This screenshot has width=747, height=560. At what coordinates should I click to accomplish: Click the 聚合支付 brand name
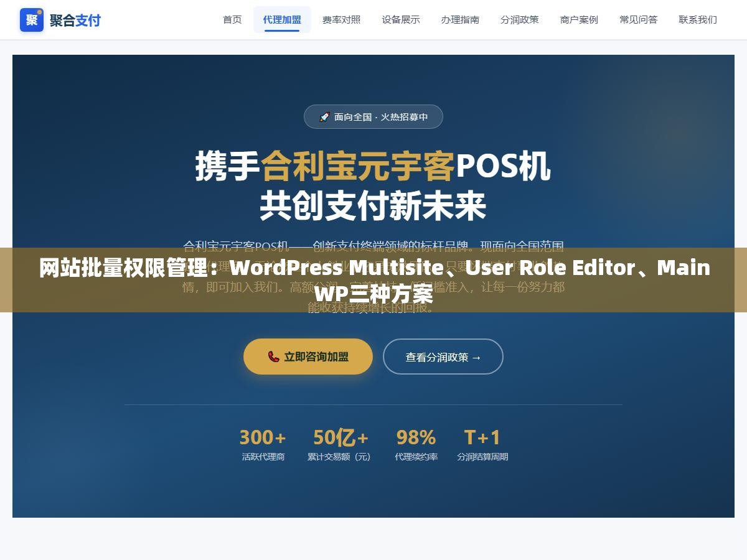(x=75, y=20)
